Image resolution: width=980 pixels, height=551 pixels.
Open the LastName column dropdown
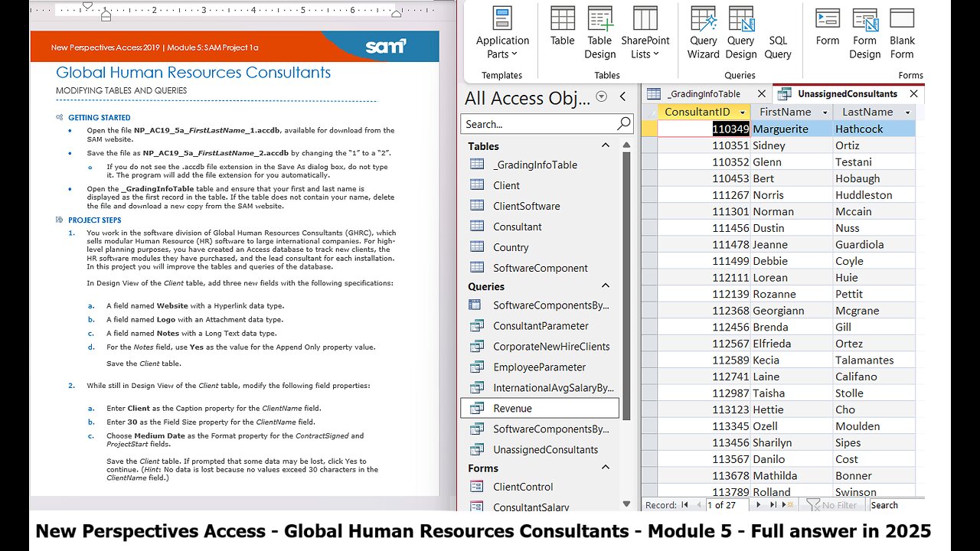point(907,112)
